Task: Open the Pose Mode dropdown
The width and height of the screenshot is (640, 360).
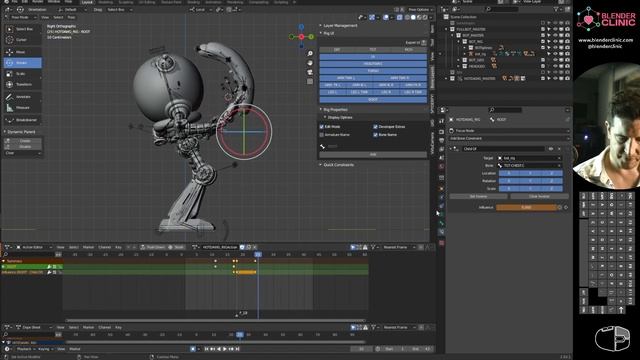Action: click(21, 18)
